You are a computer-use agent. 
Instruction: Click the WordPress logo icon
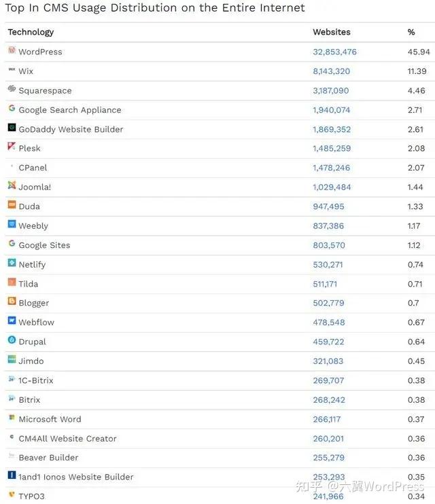pos(12,51)
